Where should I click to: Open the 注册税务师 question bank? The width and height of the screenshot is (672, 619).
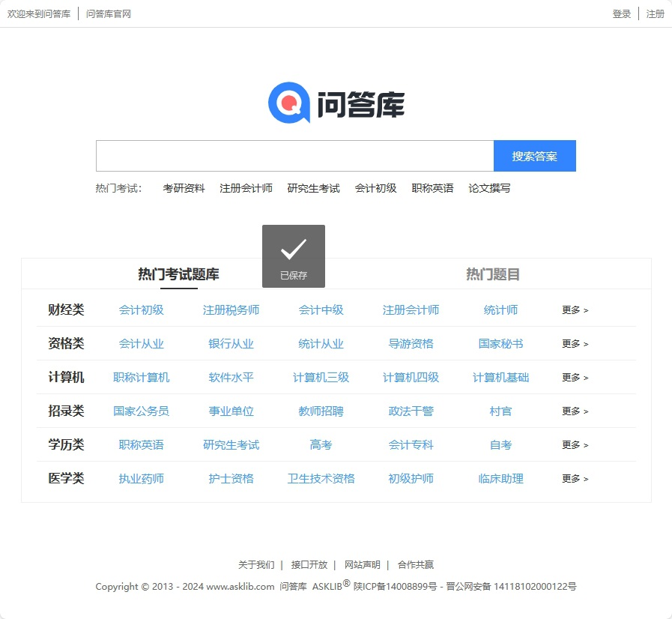click(231, 310)
